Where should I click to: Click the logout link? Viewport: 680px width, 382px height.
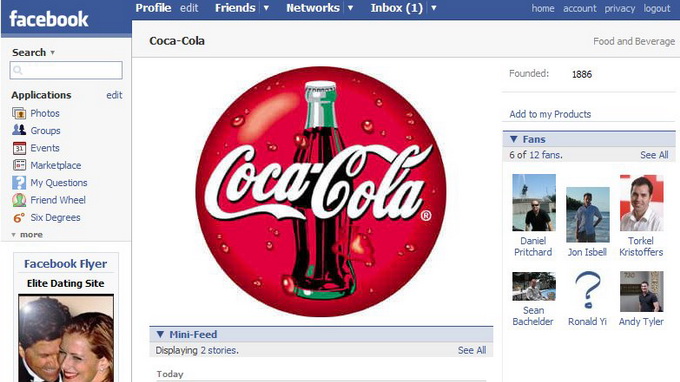coord(657,8)
